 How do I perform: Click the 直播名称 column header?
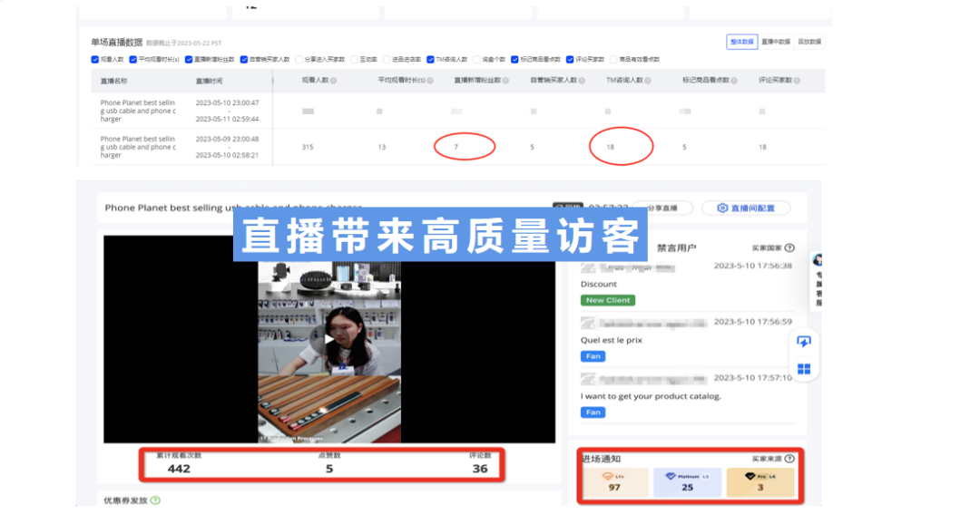tap(113, 82)
